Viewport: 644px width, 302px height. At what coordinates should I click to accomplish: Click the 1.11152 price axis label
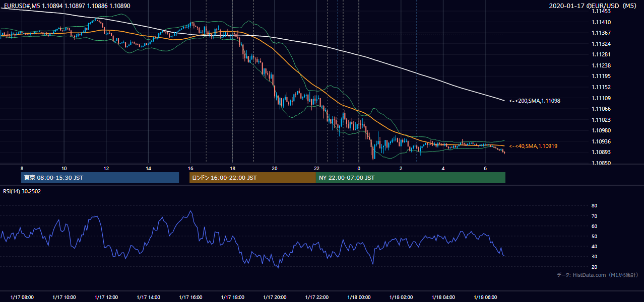pos(601,87)
